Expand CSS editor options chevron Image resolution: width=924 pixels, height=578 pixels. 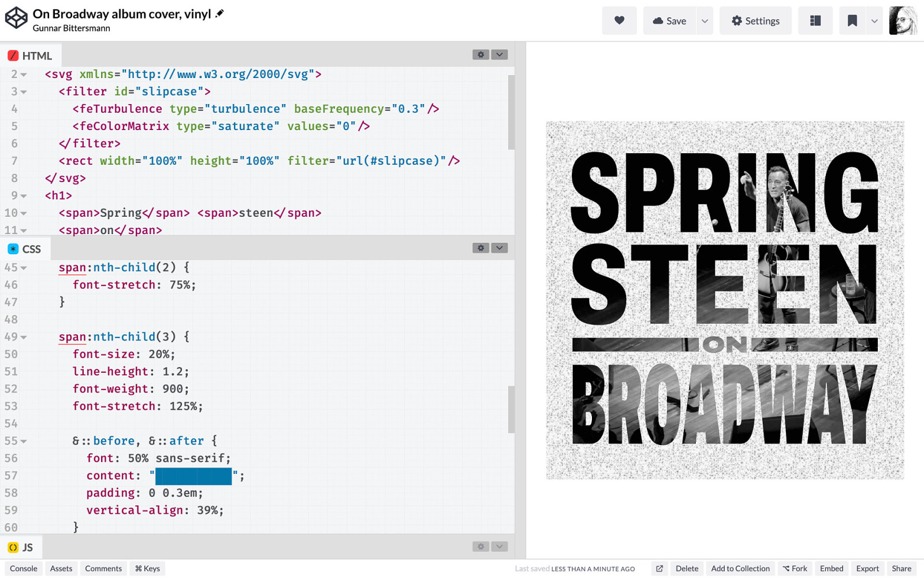pos(500,247)
